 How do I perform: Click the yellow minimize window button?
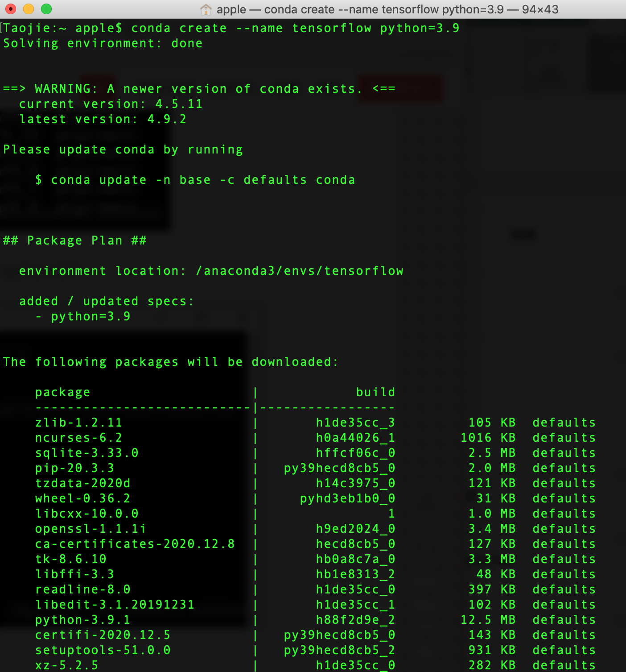29,9
